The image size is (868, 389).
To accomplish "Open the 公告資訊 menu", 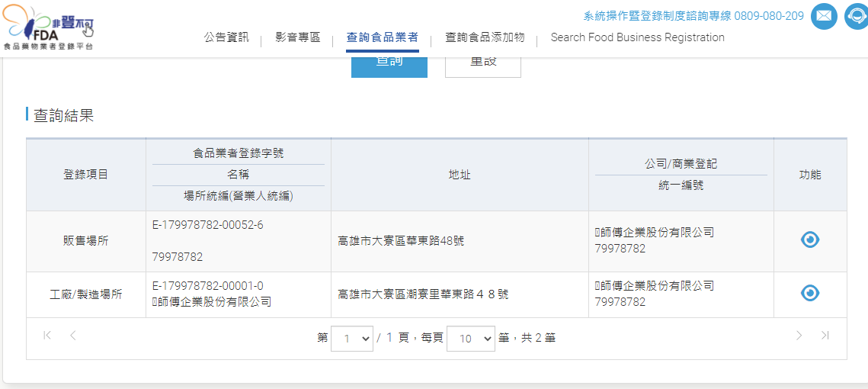I will point(226,37).
